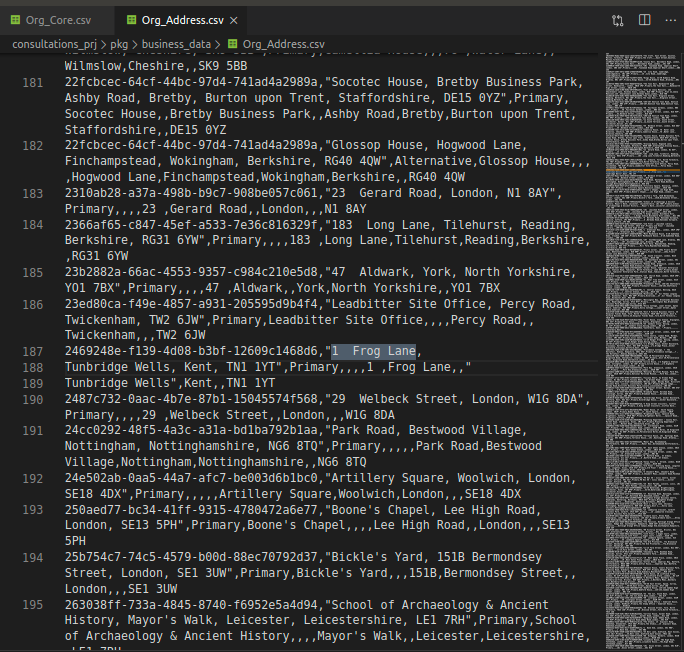Click the minimap code overview
This screenshot has width=684, height=652.
(x=643, y=351)
